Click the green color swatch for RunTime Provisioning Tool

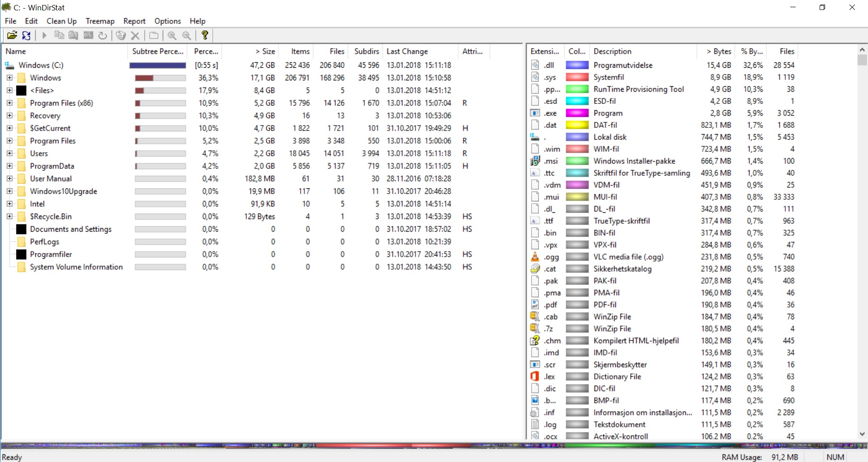pyautogui.click(x=577, y=89)
